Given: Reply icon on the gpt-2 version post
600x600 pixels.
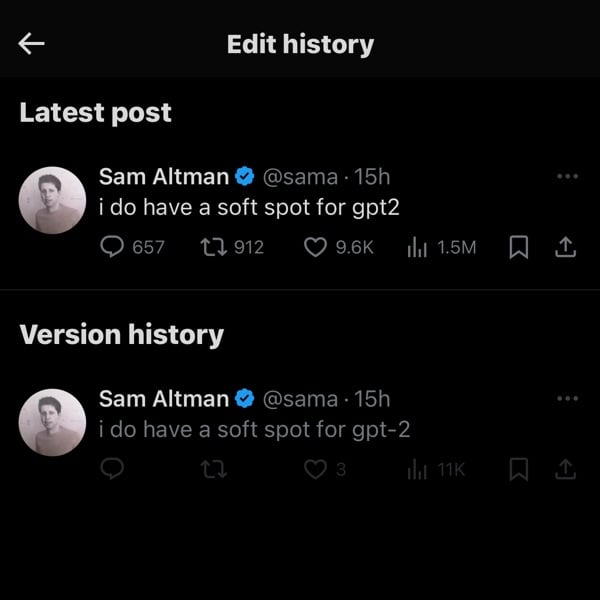Looking at the screenshot, I should [x=112, y=468].
